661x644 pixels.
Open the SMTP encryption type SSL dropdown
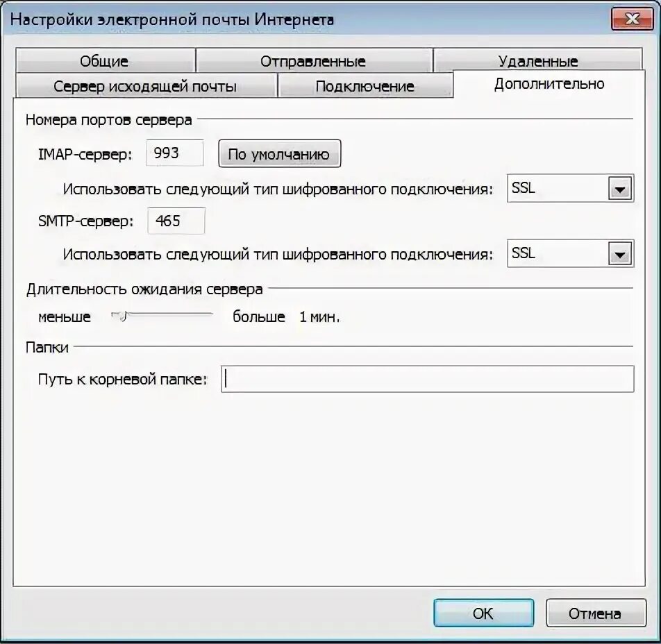(570, 254)
